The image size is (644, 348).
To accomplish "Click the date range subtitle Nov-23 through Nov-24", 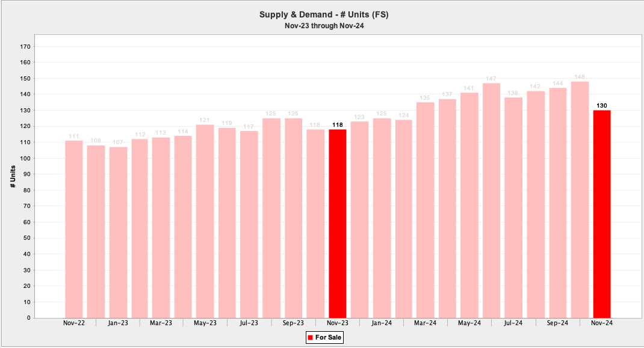I will click(x=324, y=25).
